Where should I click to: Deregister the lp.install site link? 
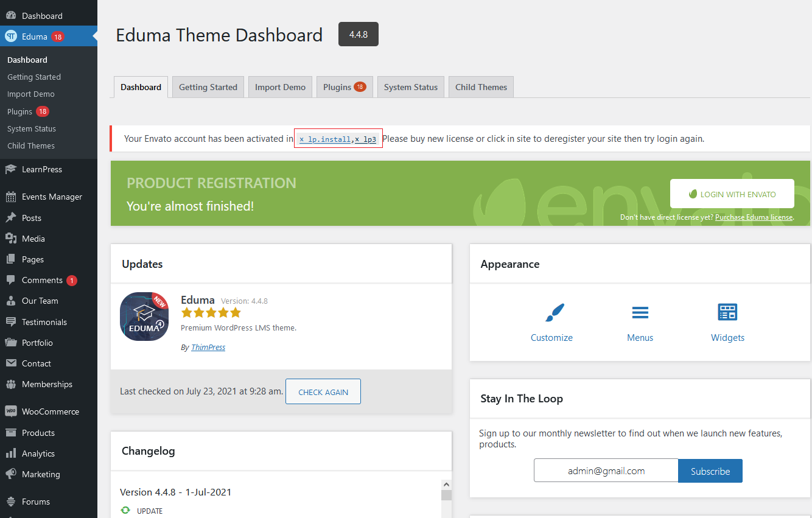[325, 139]
